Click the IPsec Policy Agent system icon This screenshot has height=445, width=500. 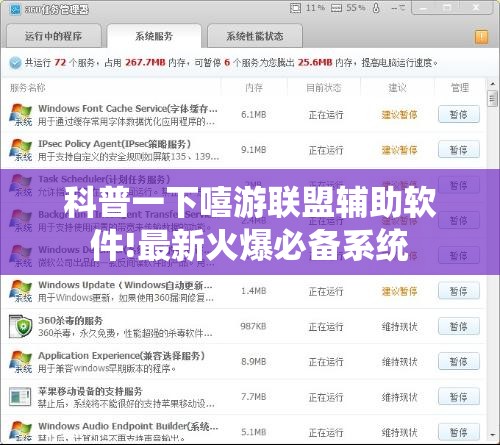point(20,150)
